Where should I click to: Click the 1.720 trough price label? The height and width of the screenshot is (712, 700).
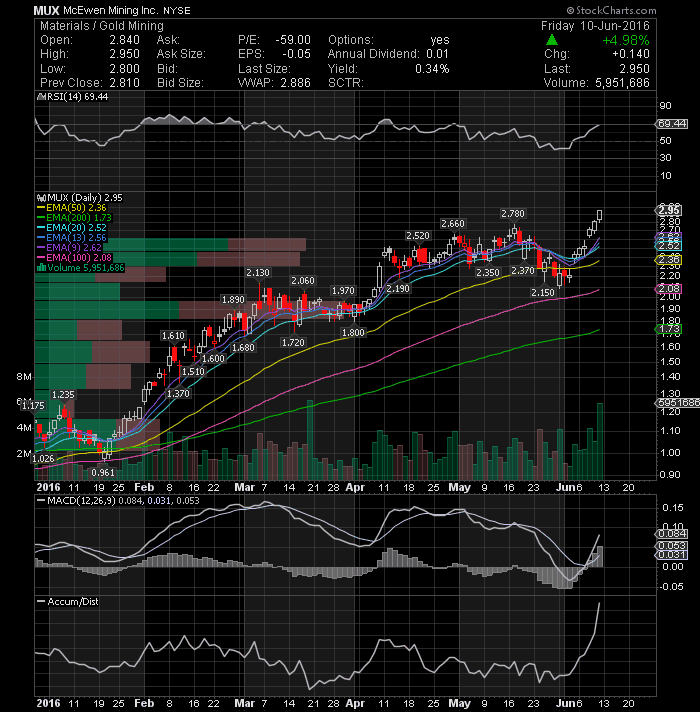(293, 342)
